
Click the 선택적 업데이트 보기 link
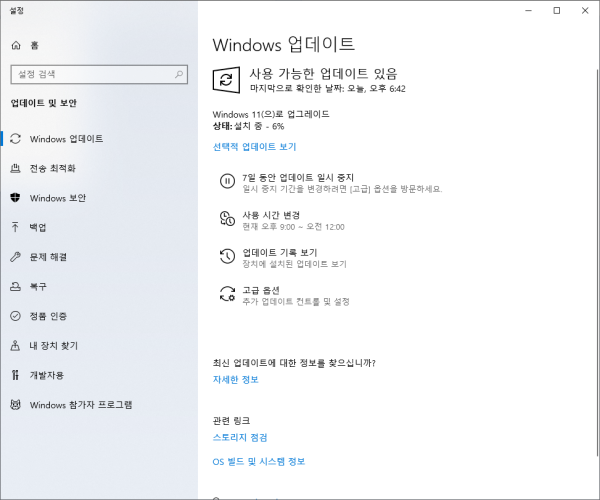pos(254,147)
